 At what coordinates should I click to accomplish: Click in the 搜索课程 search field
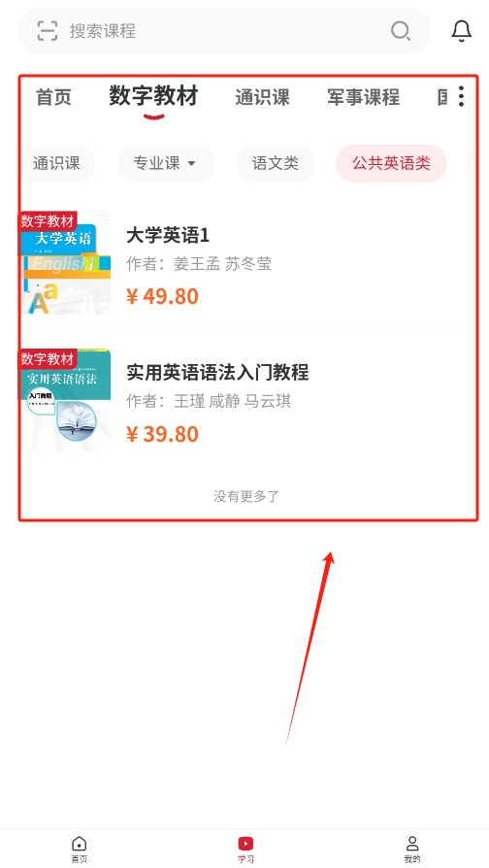[x=224, y=30]
